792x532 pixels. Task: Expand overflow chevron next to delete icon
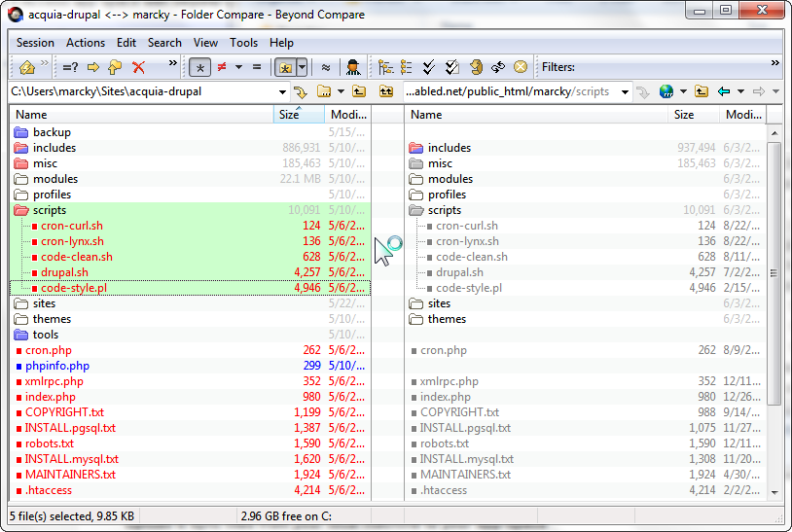coord(173,63)
